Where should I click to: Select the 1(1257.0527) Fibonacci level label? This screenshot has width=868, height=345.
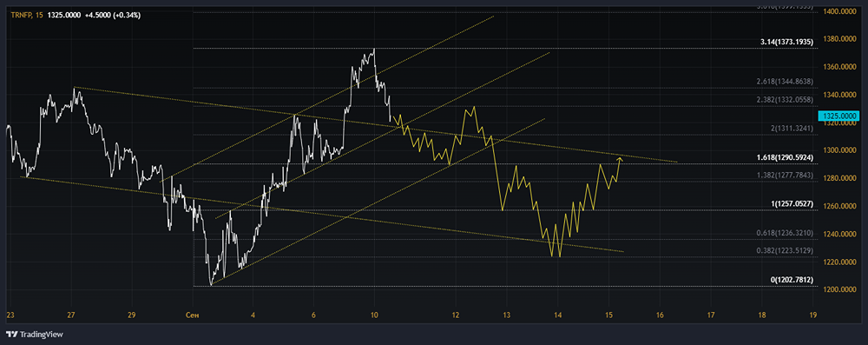tap(792, 204)
